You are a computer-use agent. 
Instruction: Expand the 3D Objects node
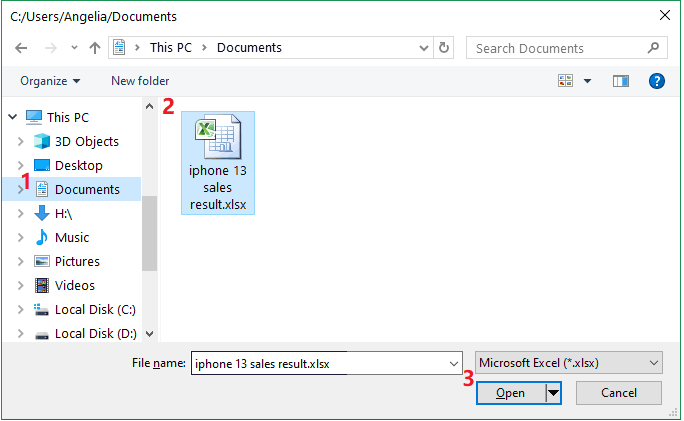click(x=21, y=141)
